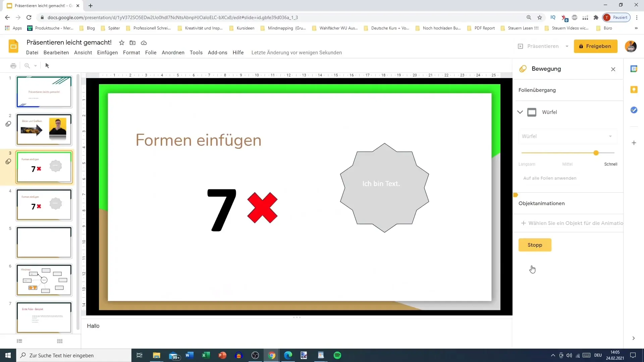Click the Google Slides home logo
644x362 pixels.
(13, 46)
